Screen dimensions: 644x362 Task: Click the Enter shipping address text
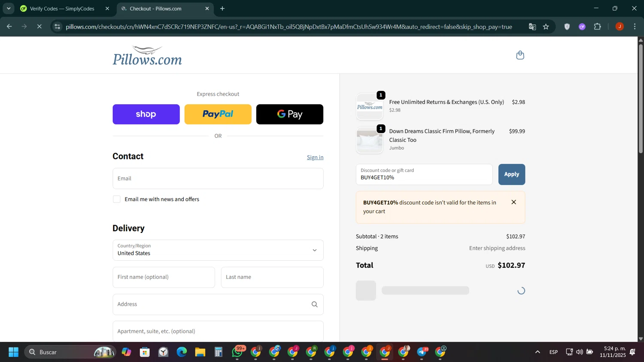(x=497, y=248)
